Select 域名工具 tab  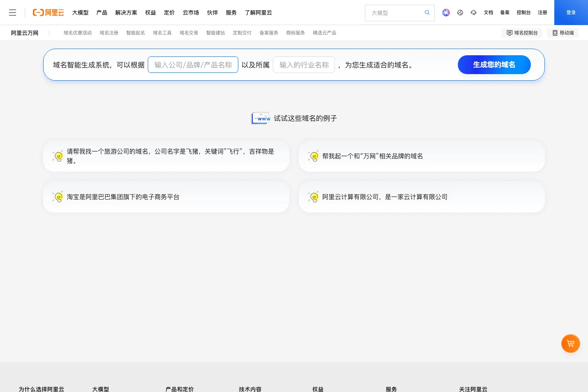[x=162, y=33]
